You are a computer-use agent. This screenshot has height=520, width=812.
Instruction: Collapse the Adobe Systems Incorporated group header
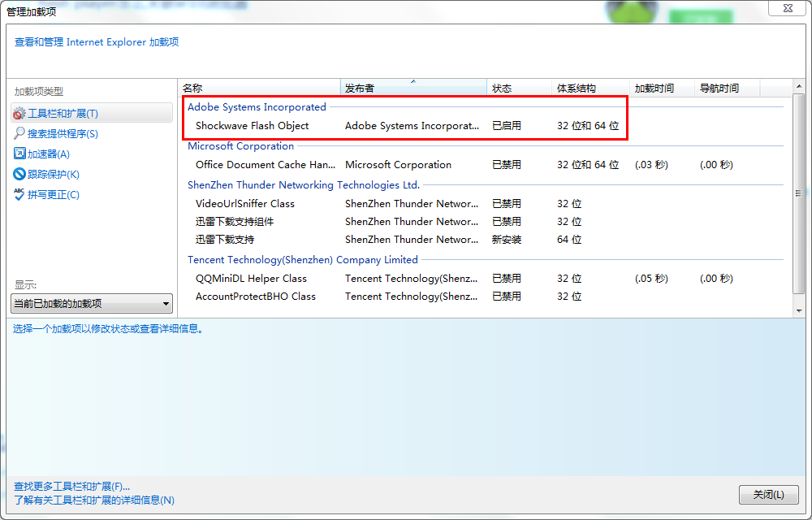[257, 106]
